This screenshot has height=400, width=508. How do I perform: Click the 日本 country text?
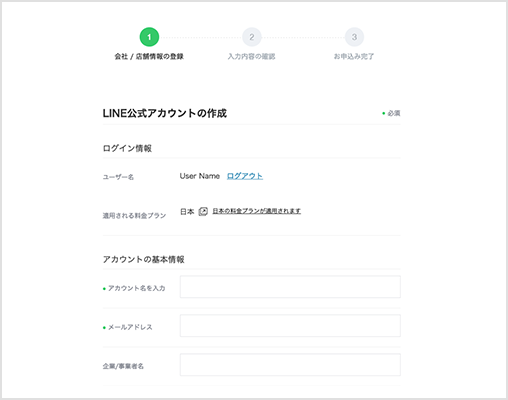coord(187,212)
